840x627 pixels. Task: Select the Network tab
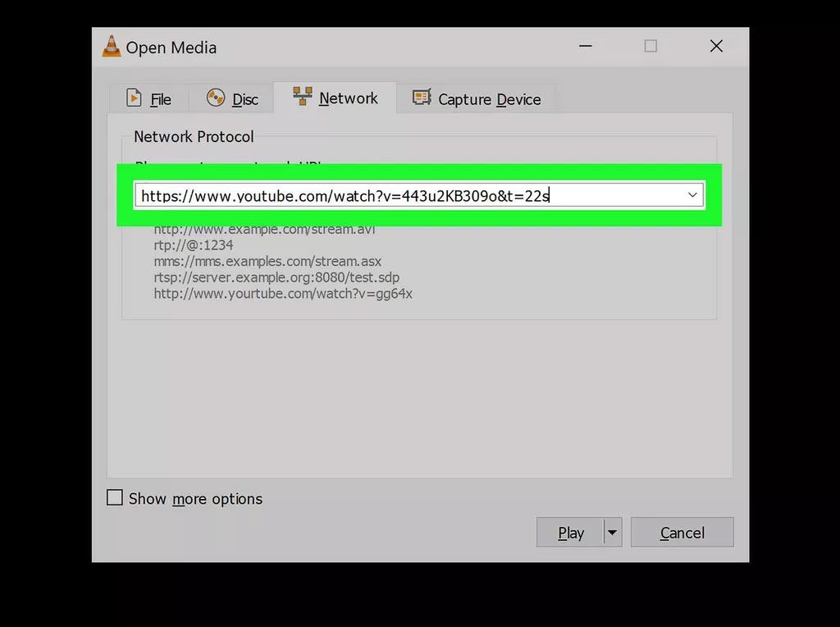pos(348,97)
